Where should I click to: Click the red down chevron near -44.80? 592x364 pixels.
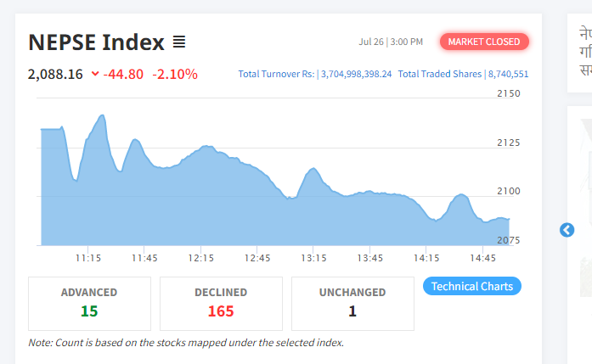pos(94,75)
